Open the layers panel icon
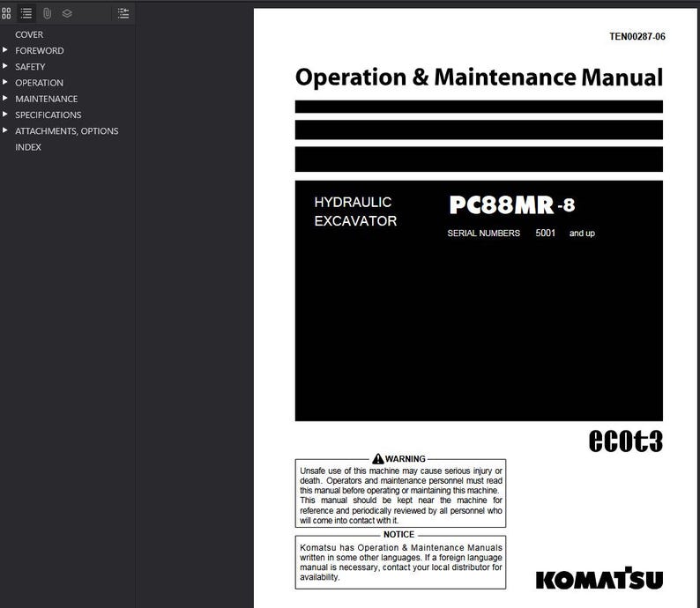Image resolution: width=700 pixels, height=608 pixels. 67,13
